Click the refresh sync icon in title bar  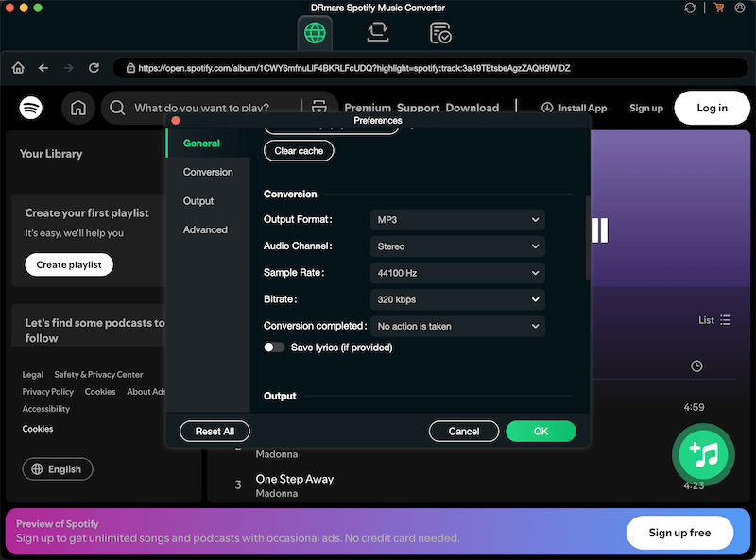click(x=690, y=8)
